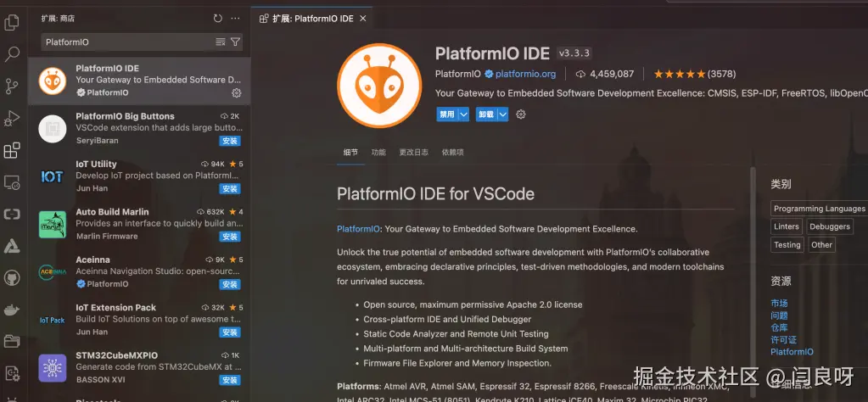Click the PlatformIO link in the readme
The width and height of the screenshot is (868, 402).
pos(359,229)
